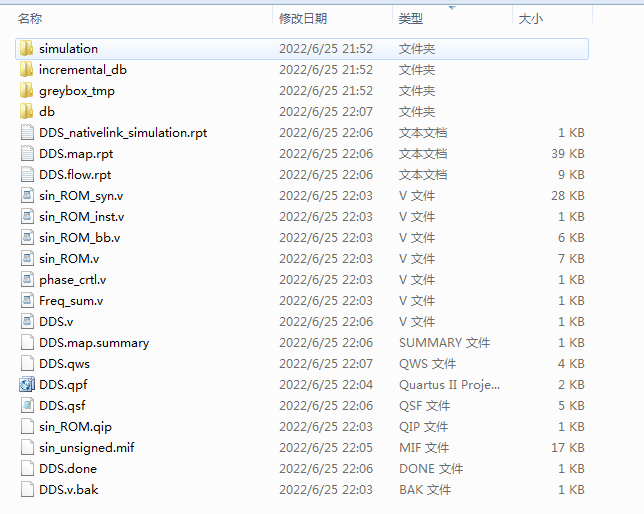Click the sin_ROM_bb.v Verilog file icon
This screenshot has width=644, height=514.
(27, 237)
